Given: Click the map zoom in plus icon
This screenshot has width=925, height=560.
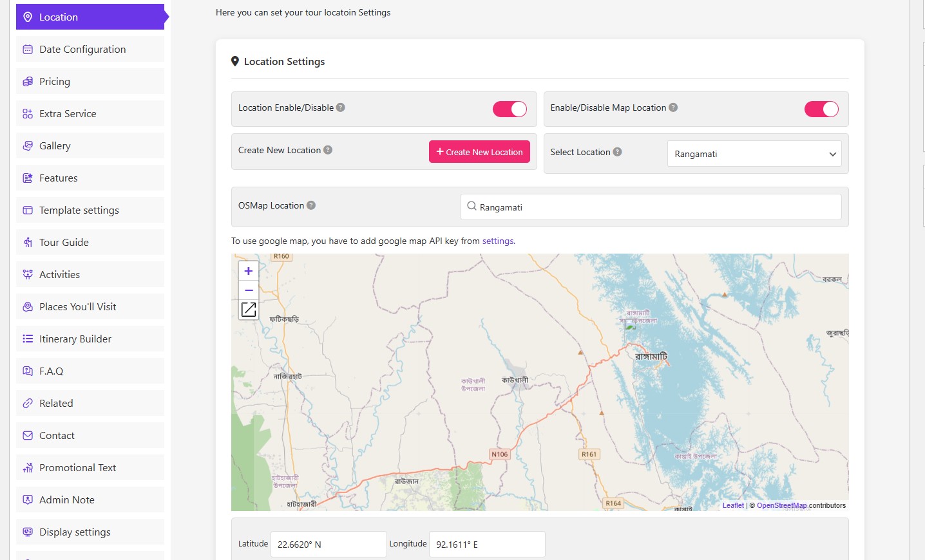Looking at the screenshot, I should pos(249,271).
